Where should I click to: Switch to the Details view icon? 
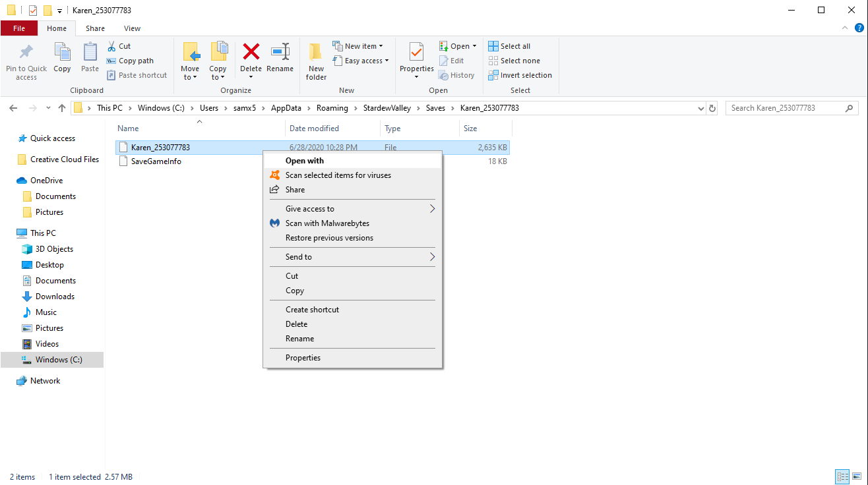point(842,477)
